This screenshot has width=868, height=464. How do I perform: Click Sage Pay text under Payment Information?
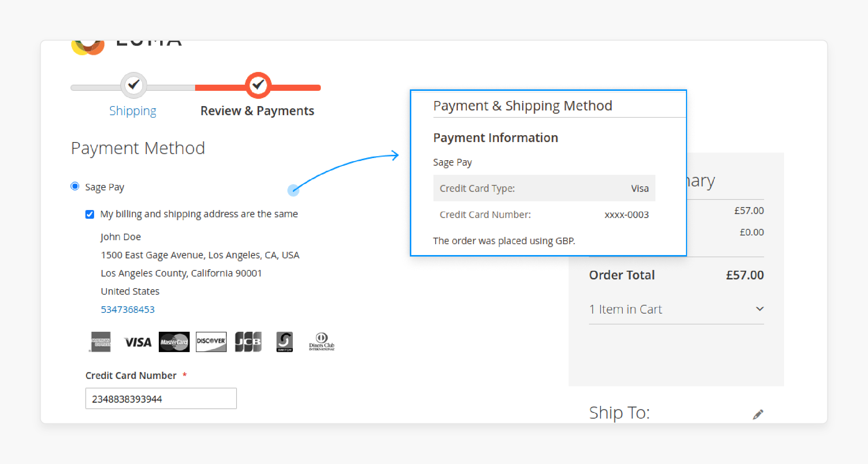[x=452, y=162]
